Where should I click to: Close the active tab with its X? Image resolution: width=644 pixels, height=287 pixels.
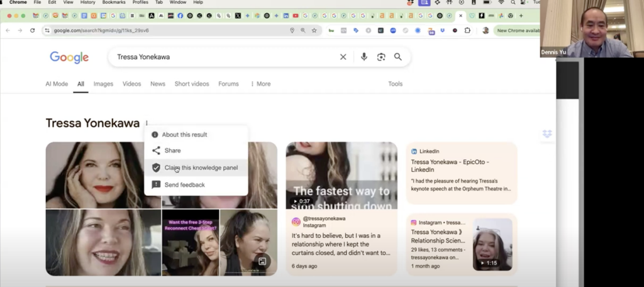pos(460,16)
